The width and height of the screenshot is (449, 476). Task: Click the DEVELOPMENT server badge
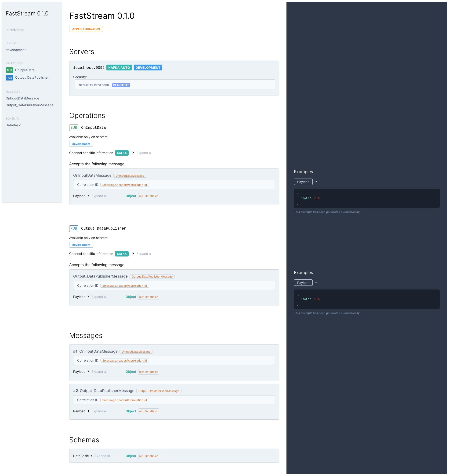pos(148,68)
